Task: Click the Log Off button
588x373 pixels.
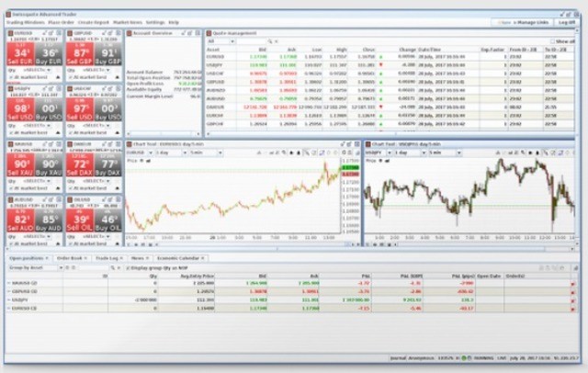Action: (567, 21)
